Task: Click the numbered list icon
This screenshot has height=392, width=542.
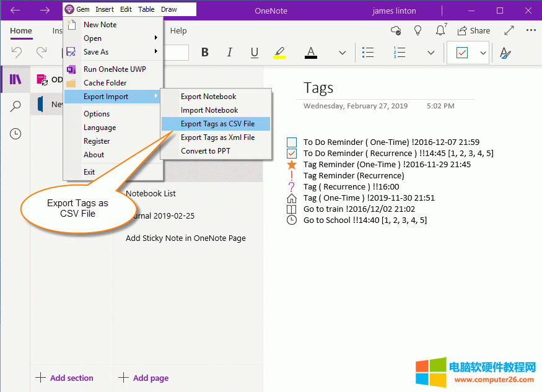Action: pos(400,53)
